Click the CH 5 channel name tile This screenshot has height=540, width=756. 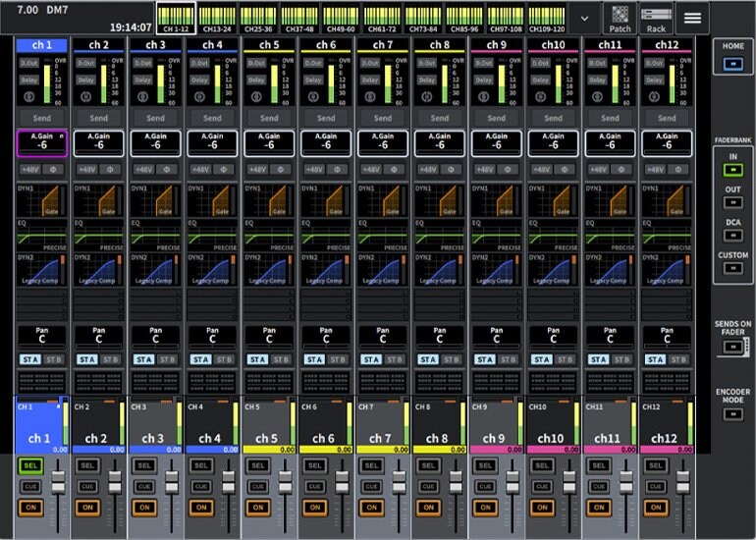point(270,424)
